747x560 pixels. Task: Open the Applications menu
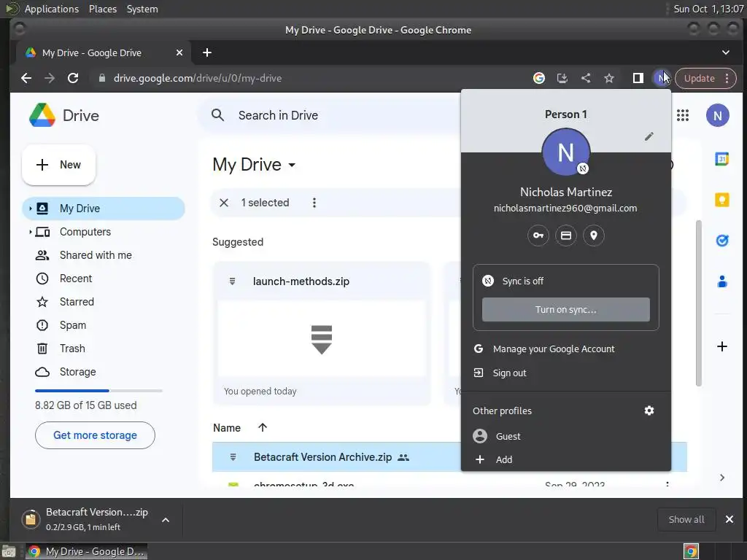click(52, 9)
